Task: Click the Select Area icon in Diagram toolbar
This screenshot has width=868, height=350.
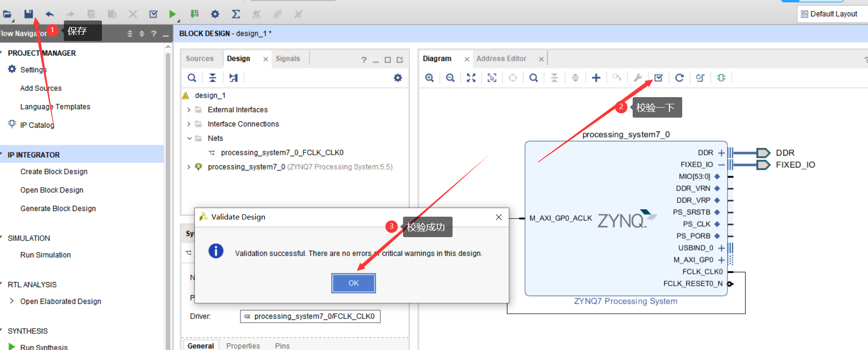Action: (492, 78)
